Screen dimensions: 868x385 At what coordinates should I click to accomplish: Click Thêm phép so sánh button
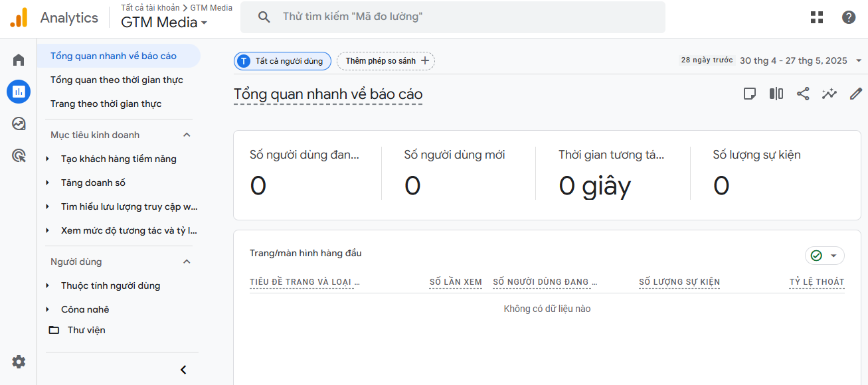coord(386,61)
